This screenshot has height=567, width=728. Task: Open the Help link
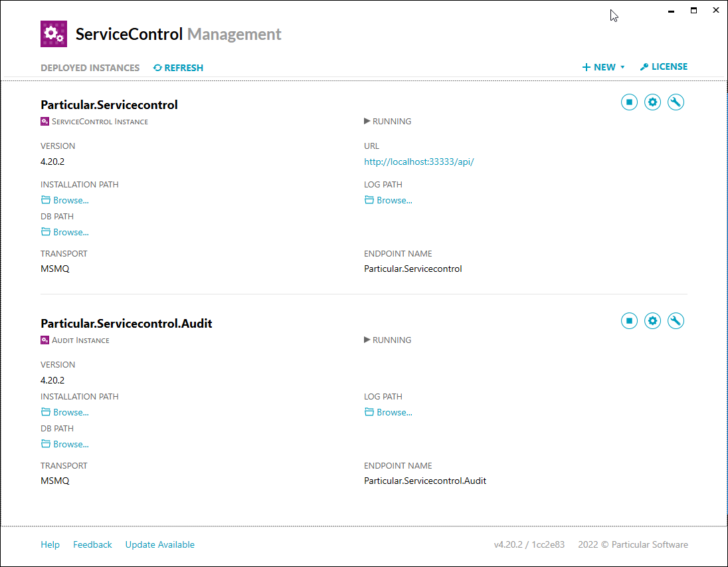coord(50,544)
